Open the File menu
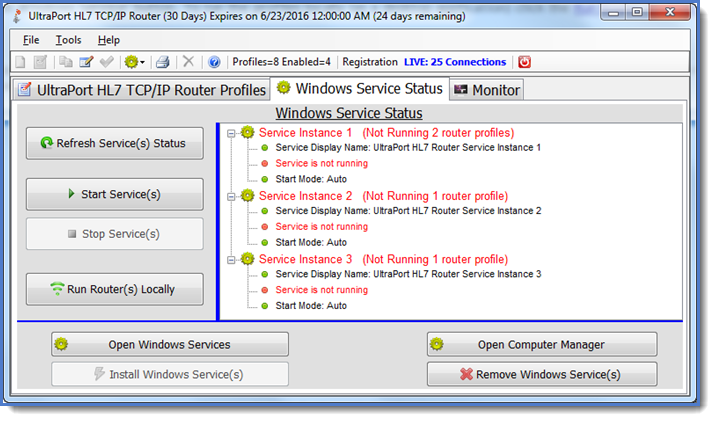This screenshot has width=715, height=421. coord(31,40)
